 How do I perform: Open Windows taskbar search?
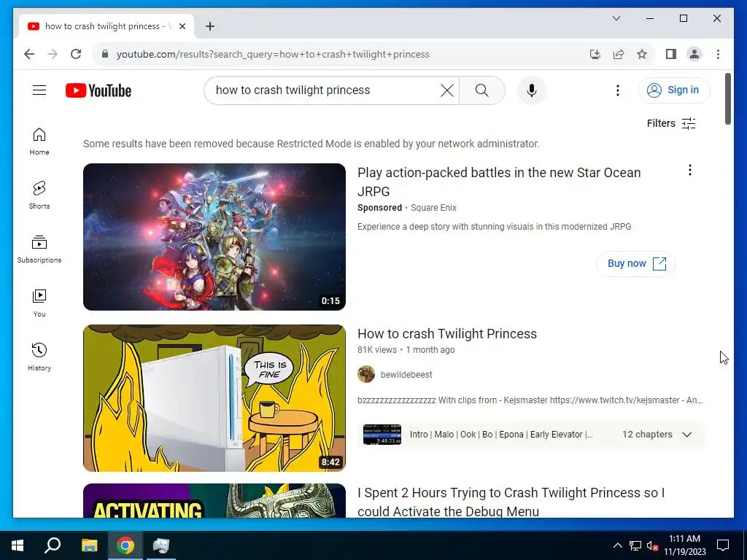[x=53, y=545]
